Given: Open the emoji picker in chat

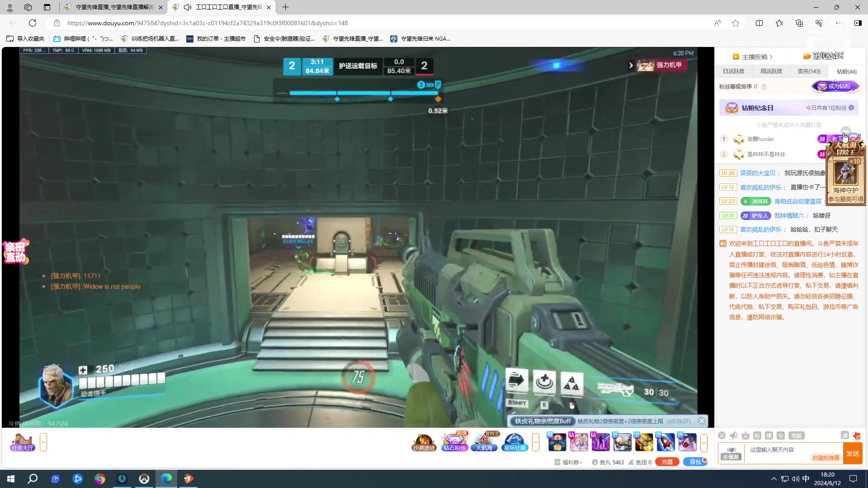Looking at the screenshot, I should pyautogui.click(x=722, y=436).
